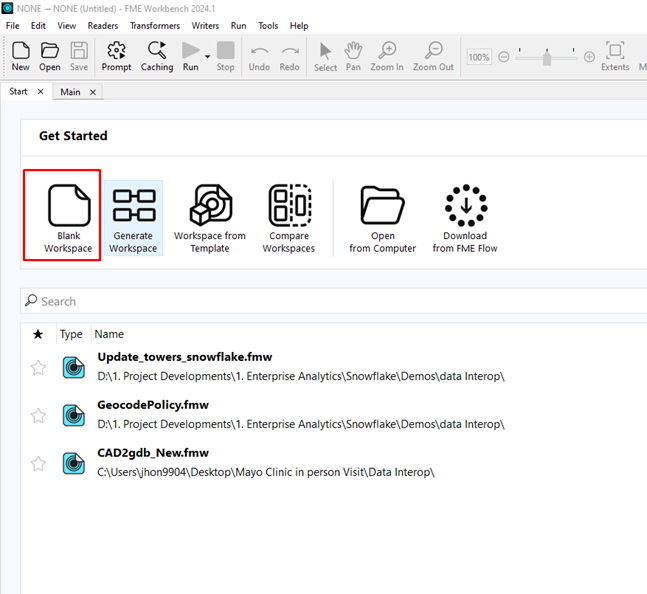Open the Readers menu
The width and height of the screenshot is (647, 594).
(103, 26)
